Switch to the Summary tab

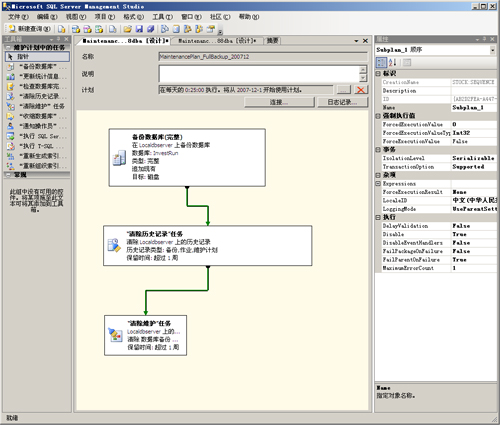point(273,41)
